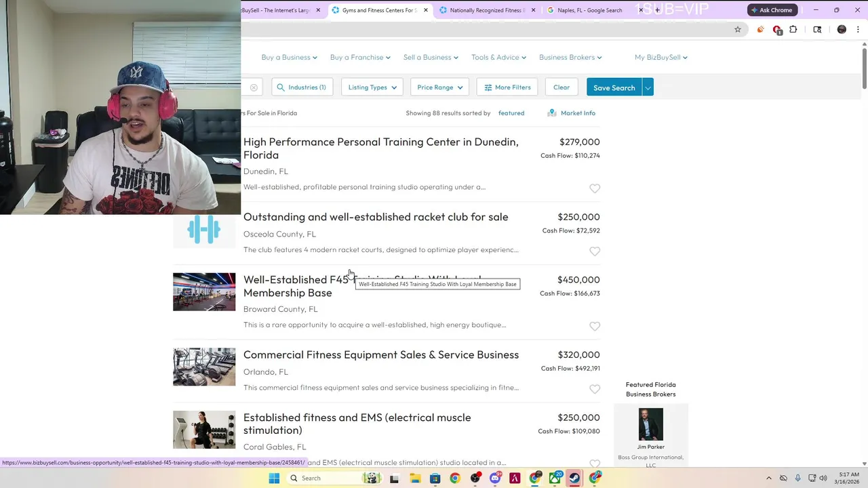Switch to Nationally Recognized Fitness tab
The height and width of the screenshot is (488, 868).
click(487, 10)
